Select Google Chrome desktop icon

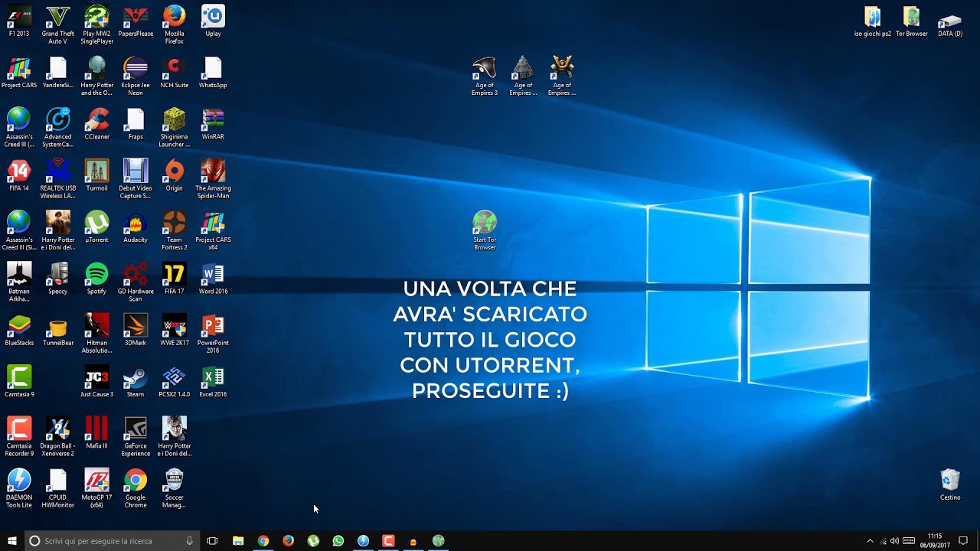pos(136,488)
